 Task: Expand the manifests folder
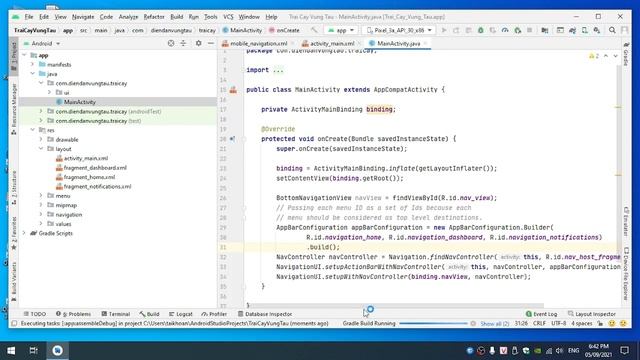pos(33,64)
